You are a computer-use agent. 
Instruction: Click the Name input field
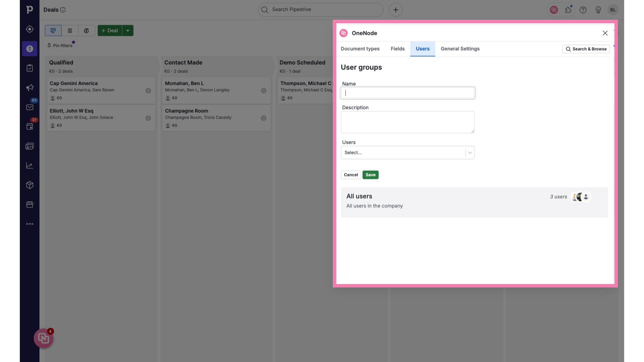click(x=408, y=93)
